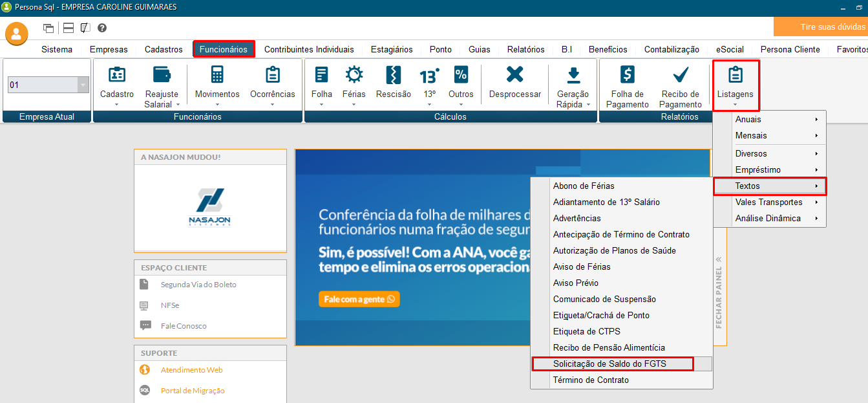Select Adiantamento de 13º Salário

pyautogui.click(x=621, y=202)
